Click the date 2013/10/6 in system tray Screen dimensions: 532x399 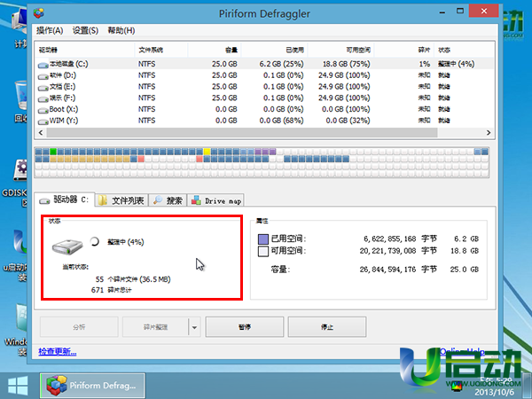tap(495, 392)
